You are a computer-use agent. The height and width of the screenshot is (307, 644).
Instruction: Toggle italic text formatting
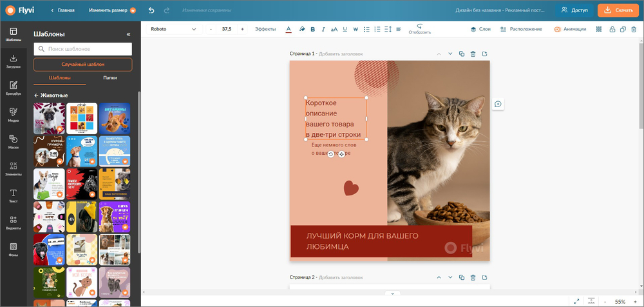click(x=323, y=29)
